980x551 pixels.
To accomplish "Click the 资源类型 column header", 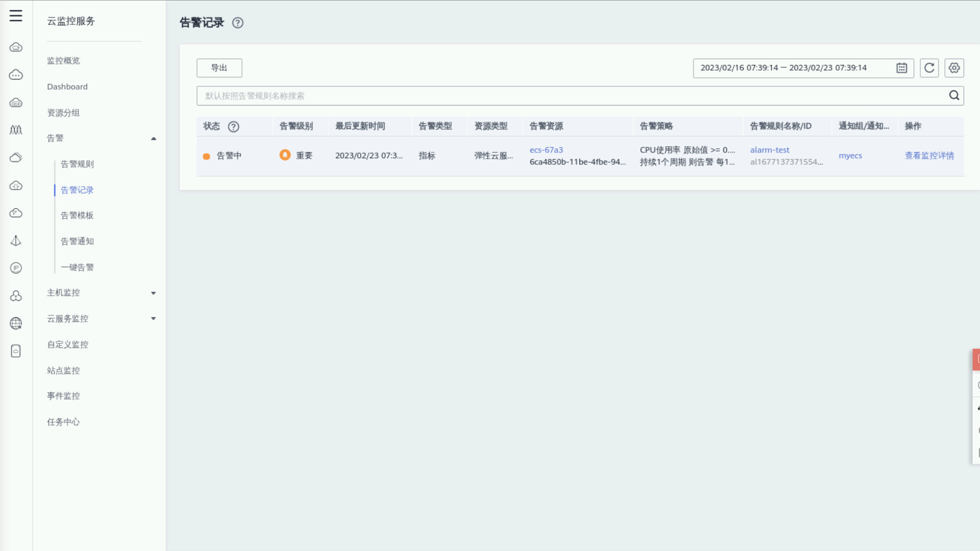I will pyautogui.click(x=491, y=126).
